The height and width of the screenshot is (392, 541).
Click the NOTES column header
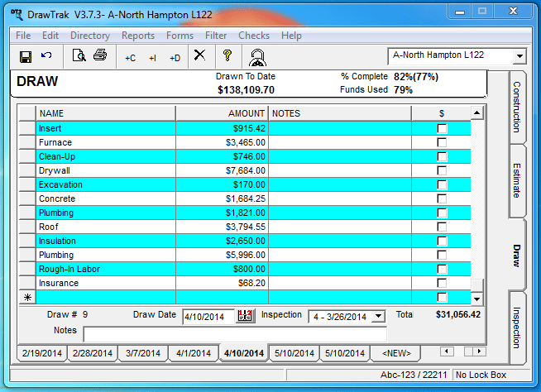pos(340,113)
